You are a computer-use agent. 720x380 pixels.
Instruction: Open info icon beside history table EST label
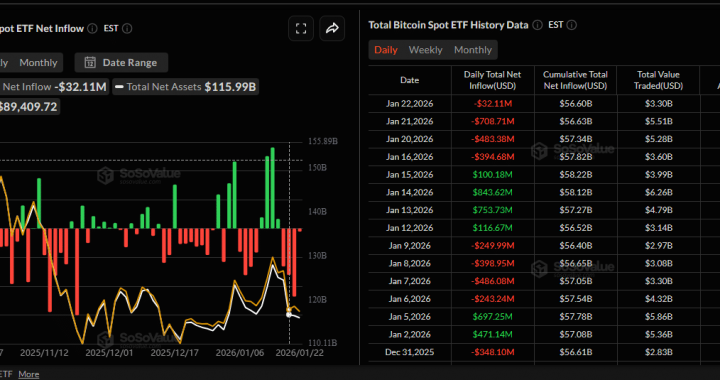coord(572,25)
